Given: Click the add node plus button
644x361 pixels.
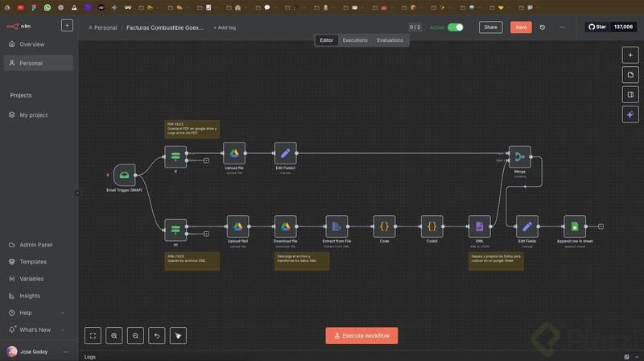Looking at the screenshot, I should [630, 55].
